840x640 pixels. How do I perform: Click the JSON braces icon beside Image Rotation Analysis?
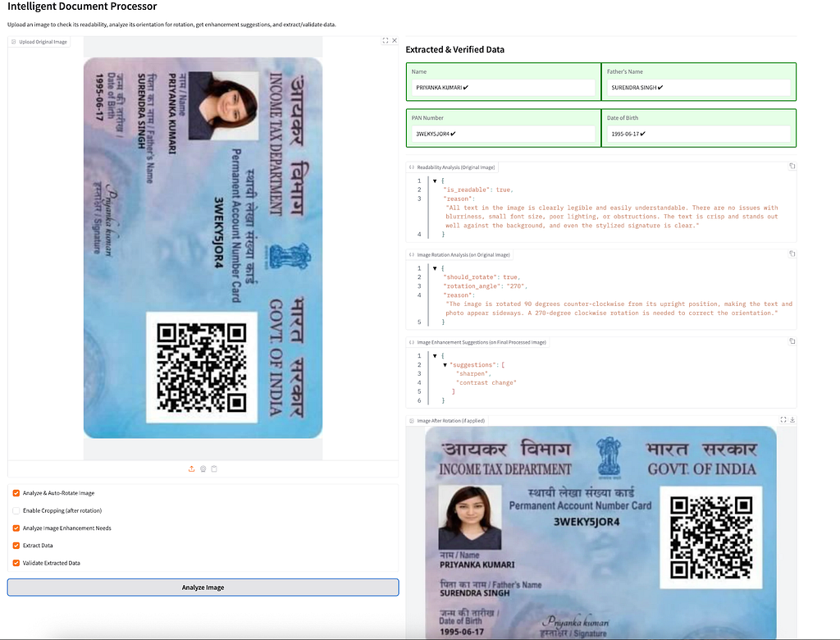click(x=412, y=254)
